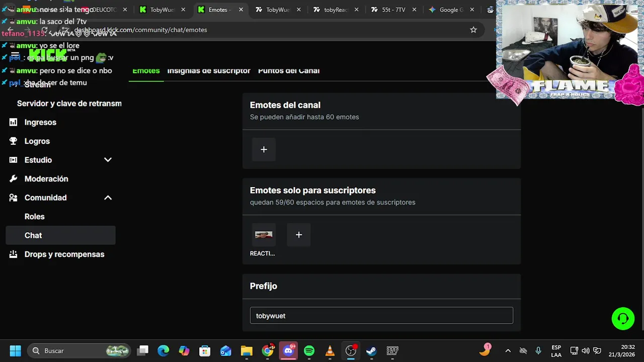Open the Windows Start menu
Screen dimensions: 644x362
tap(15, 350)
